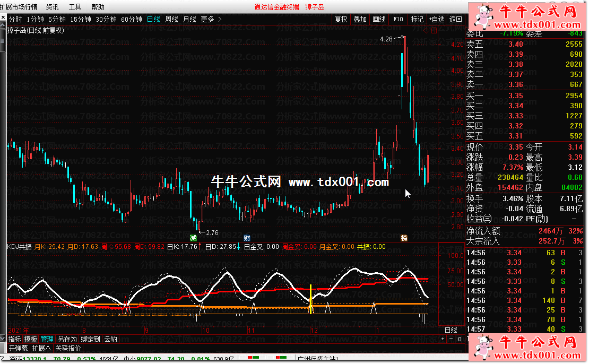589x364 pixels.
Task: Click the KDJ共振 indicator label
Action: [20, 247]
